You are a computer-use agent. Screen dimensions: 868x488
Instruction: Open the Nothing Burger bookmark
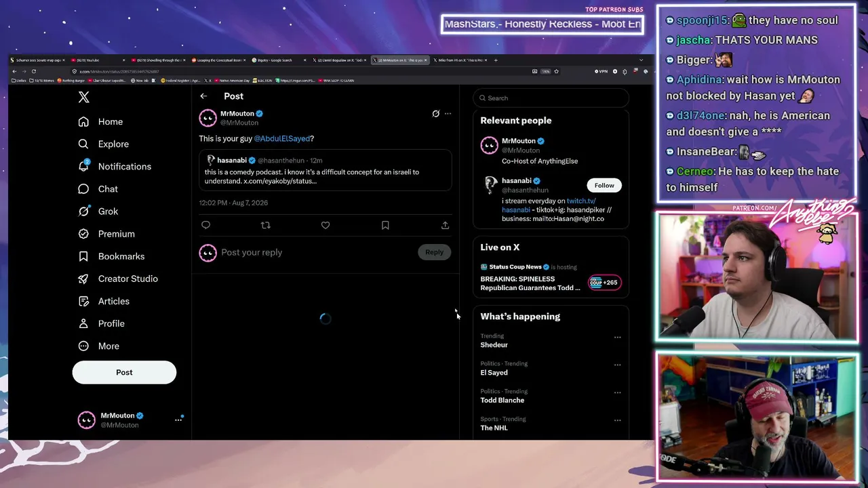(x=73, y=81)
